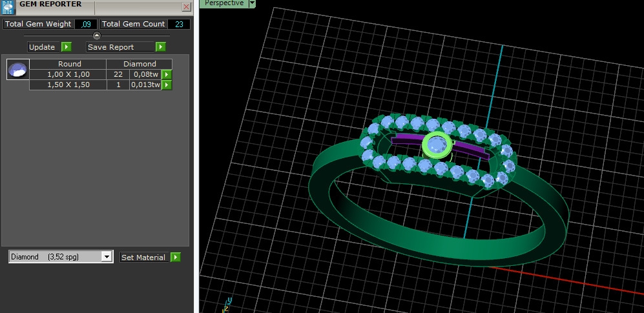Screen dimensions: 644x313
Task: Select the '1,50 X 1,50' size cell
Action: point(68,85)
